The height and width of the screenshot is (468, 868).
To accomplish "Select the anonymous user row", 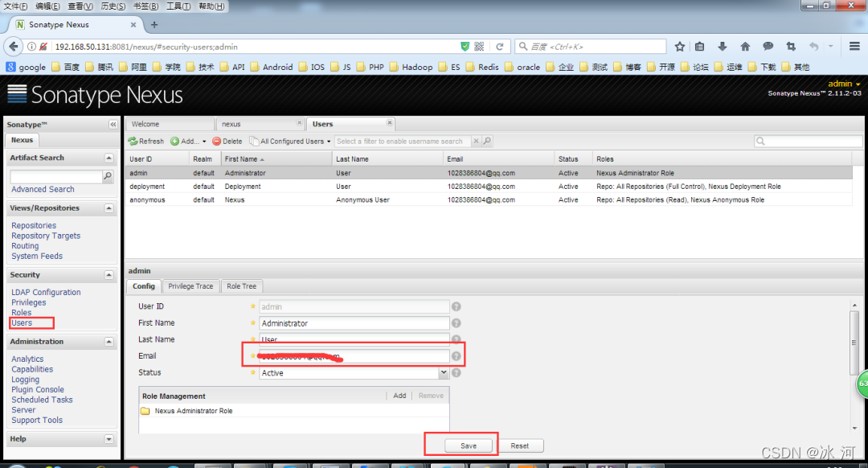I will pos(489,200).
